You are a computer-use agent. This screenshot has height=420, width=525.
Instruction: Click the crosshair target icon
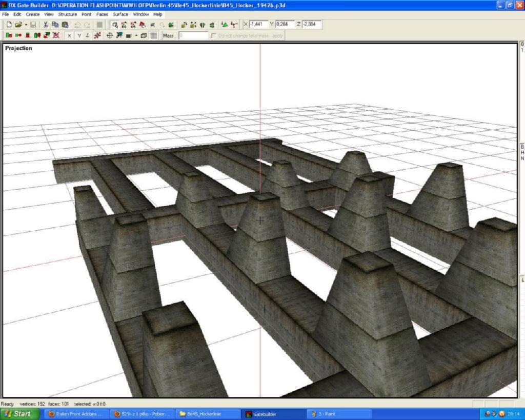[x=109, y=35]
